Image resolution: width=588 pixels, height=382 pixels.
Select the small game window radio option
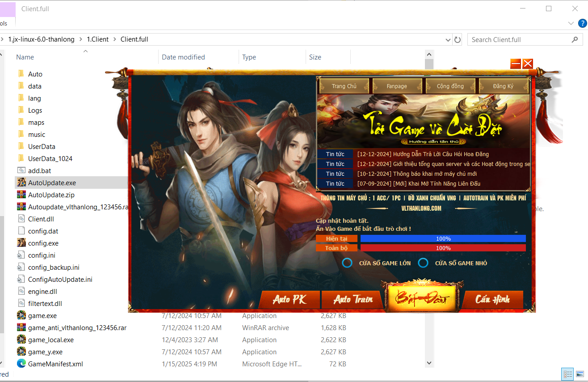423,263
